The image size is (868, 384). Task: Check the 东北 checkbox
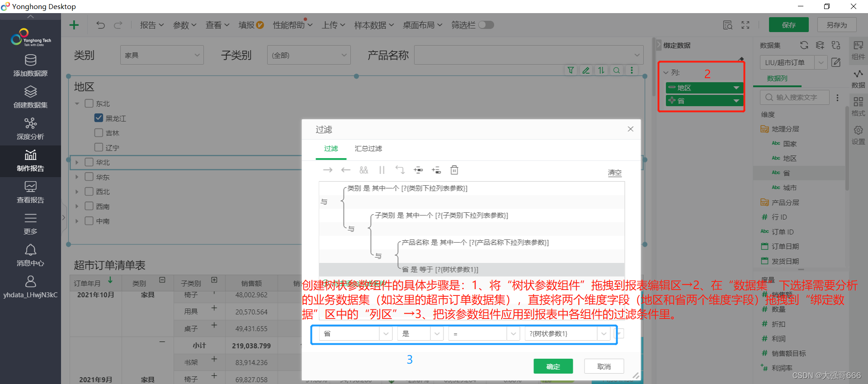click(x=89, y=103)
